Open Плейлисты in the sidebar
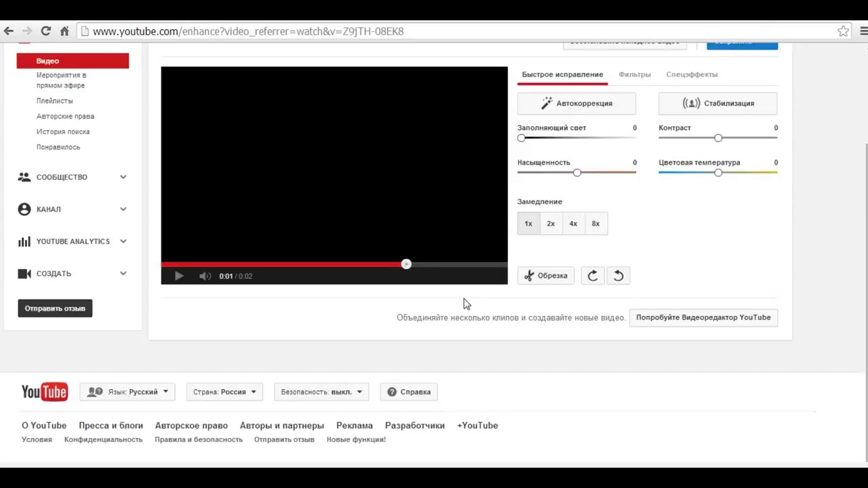Screen dimensions: 868x488 (x=55, y=101)
